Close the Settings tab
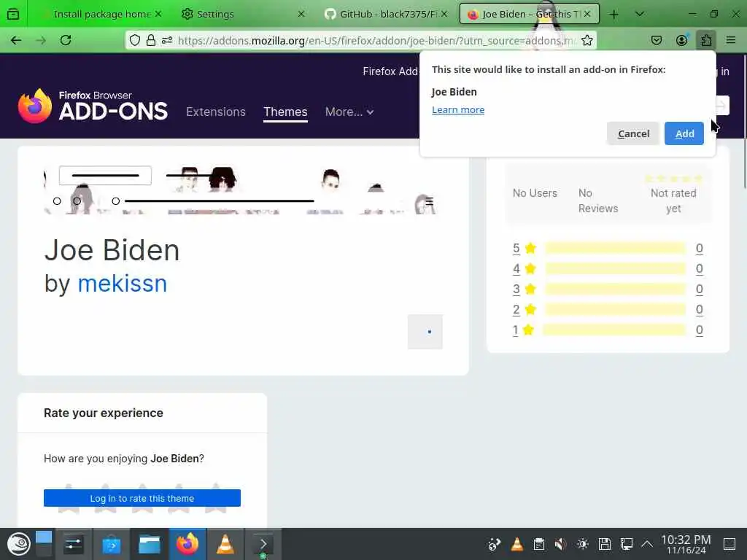 click(x=301, y=15)
